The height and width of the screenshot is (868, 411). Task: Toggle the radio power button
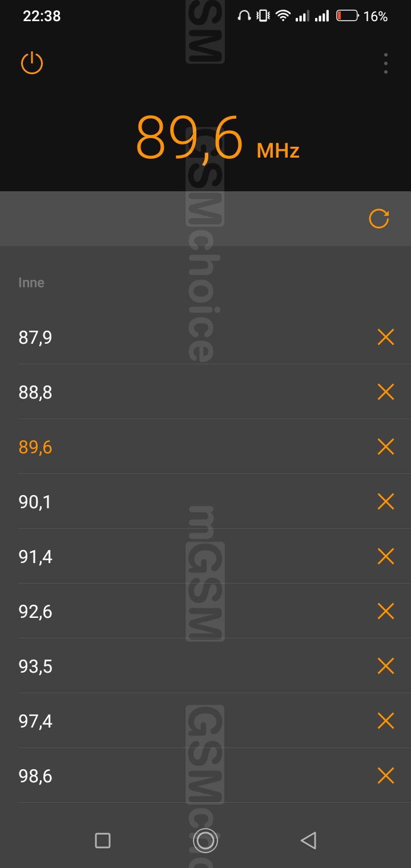pyautogui.click(x=32, y=63)
